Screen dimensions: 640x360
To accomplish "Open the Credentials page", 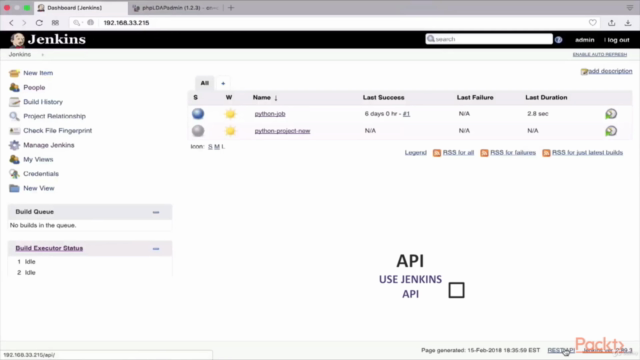I will pos(41,174).
